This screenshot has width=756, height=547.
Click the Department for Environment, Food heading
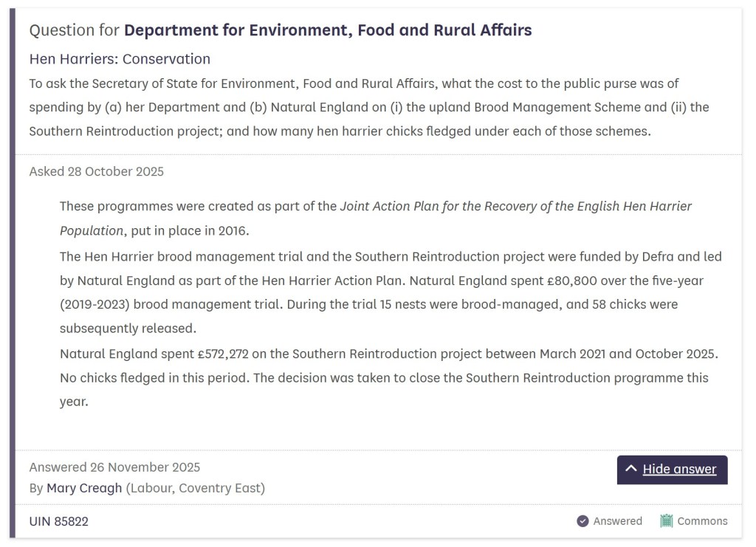pos(328,30)
